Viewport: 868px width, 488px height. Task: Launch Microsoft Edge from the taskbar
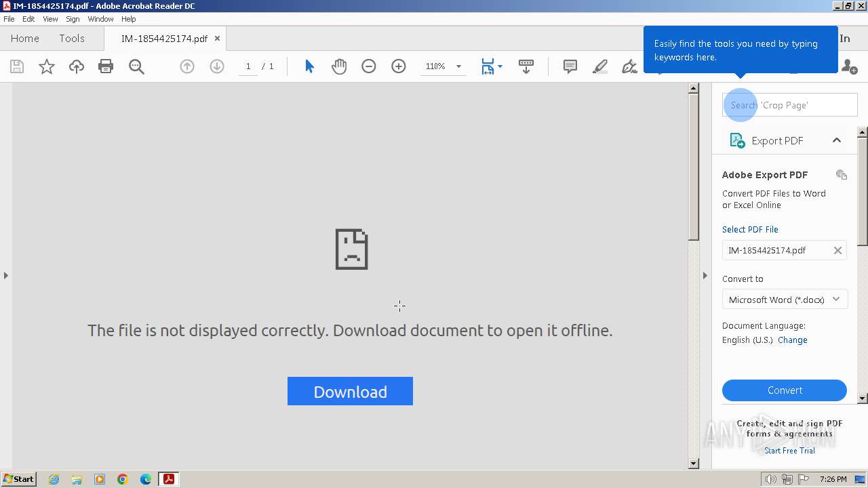[x=146, y=479]
